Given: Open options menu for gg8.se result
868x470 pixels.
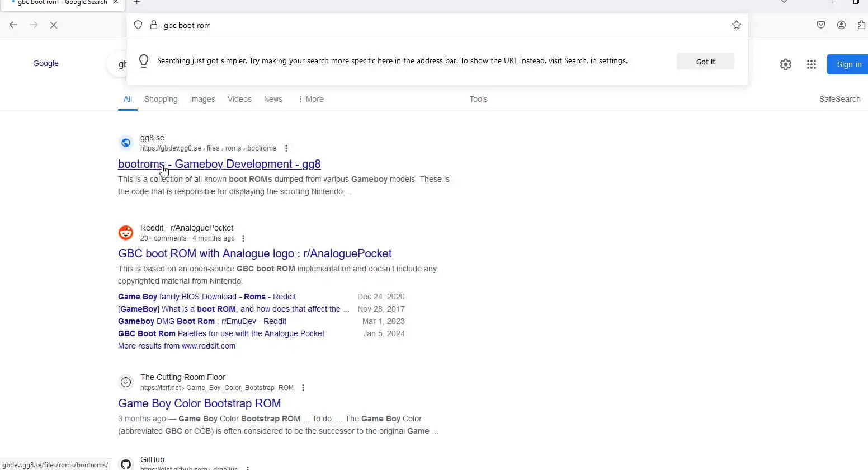Looking at the screenshot, I should tap(286, 148).
